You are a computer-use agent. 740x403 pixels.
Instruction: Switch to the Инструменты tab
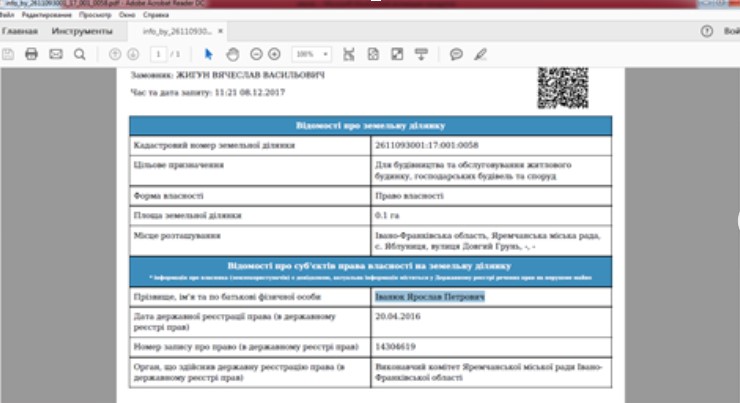(81, 32)
